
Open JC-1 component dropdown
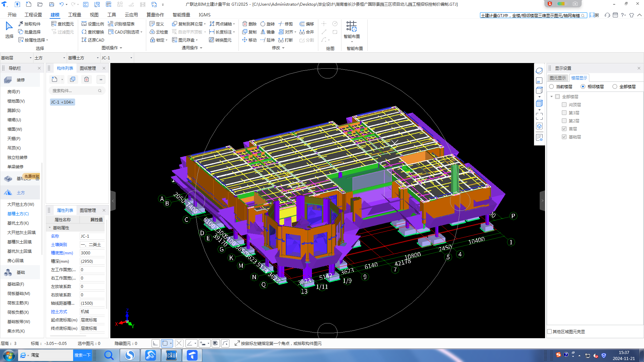click(117, 58)
